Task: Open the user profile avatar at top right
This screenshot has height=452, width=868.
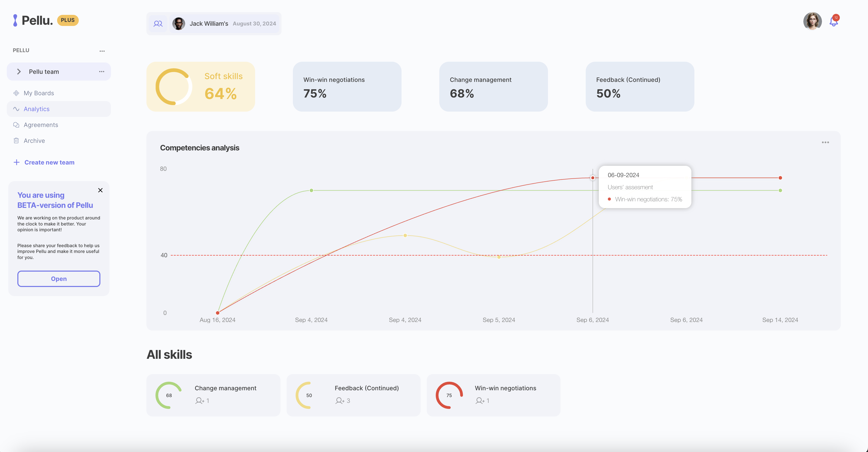Action: click(x=812, y=21)
